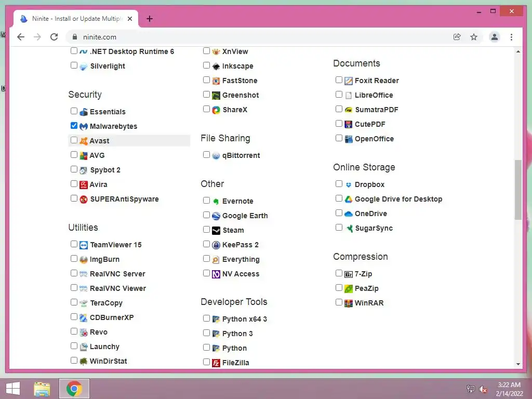Share this page via address bar icon
Image resolution: width=532 pixels, height=399 pixels.
coord(457,37)
